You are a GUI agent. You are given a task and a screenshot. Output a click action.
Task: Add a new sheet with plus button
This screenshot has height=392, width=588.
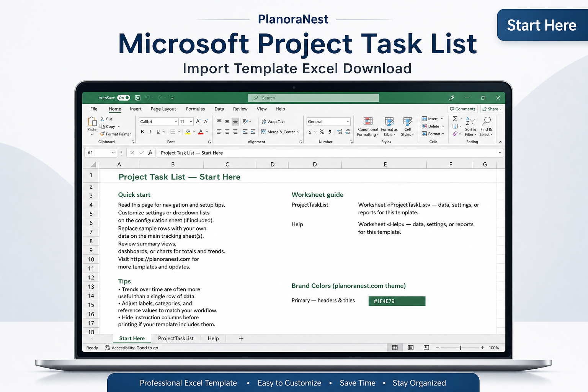point(241,338)
